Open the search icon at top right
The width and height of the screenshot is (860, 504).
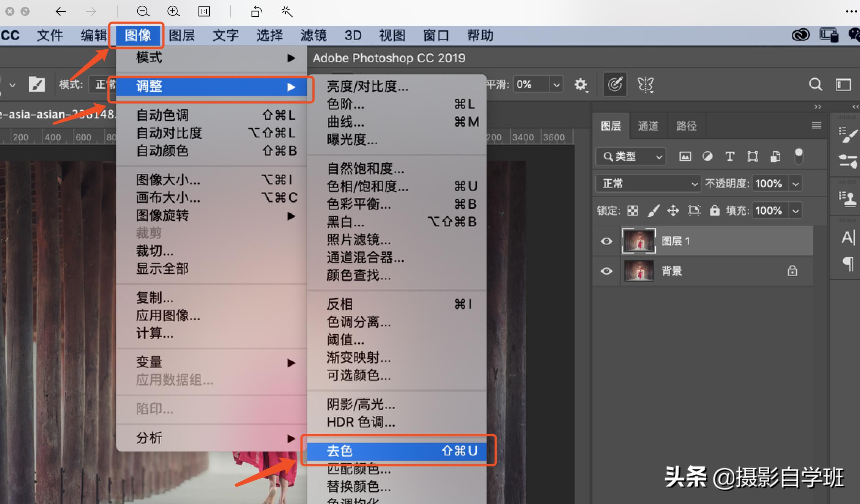815,84
